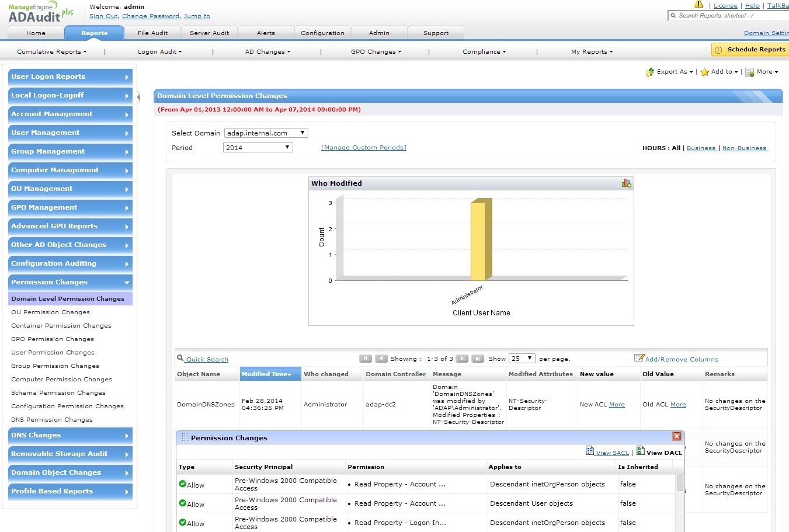The image size is (789, 532).
Task: Click the Add to star icon
Action: [704, 72]
